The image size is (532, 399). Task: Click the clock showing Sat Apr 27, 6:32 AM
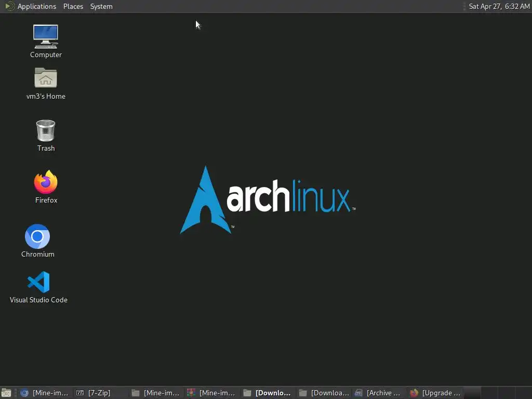[499, 6]
